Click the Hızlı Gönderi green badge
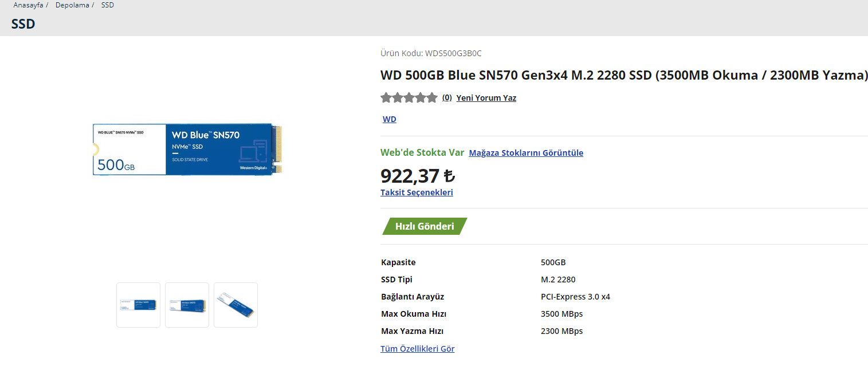 pyautogui.click(x=425, y=226)
